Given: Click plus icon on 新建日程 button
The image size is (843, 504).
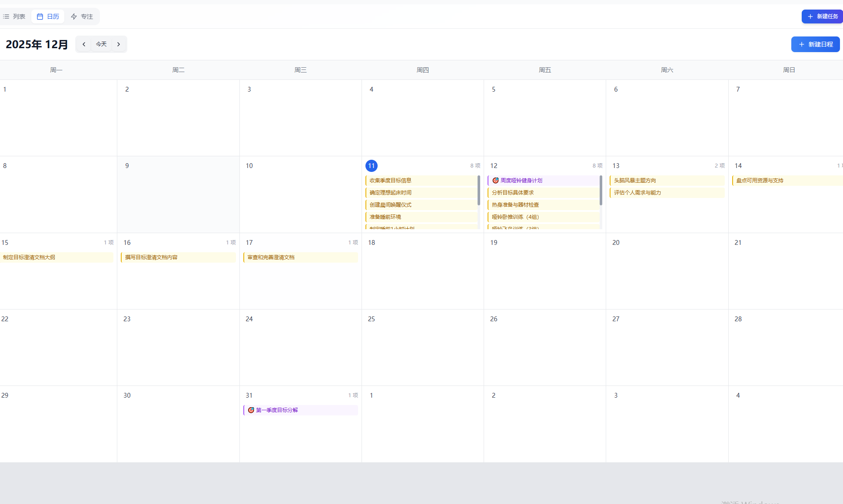Looking at the screenshot, I should [x=801, y=44].
